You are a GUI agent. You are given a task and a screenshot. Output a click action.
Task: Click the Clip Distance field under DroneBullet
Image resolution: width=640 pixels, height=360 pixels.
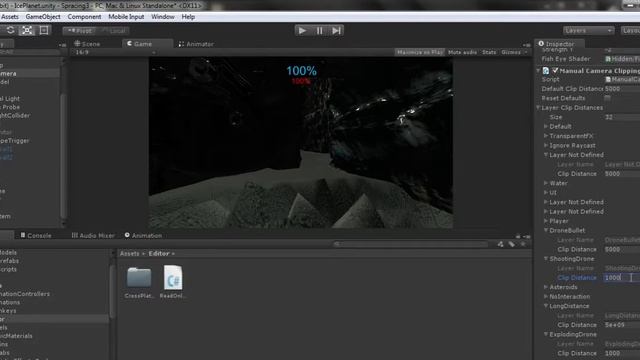pos(622,249)
